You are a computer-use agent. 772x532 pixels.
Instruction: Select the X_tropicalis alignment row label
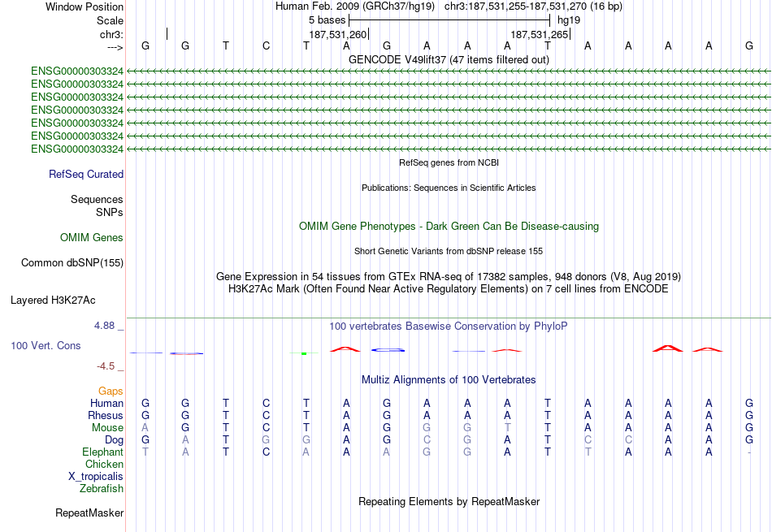pyautogui.click(x=96, y=477)
